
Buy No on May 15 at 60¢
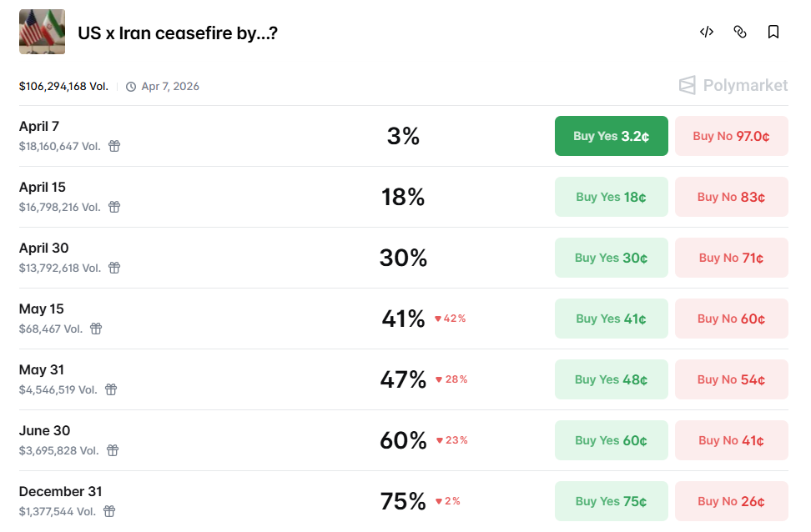click(x=731, y=319)
